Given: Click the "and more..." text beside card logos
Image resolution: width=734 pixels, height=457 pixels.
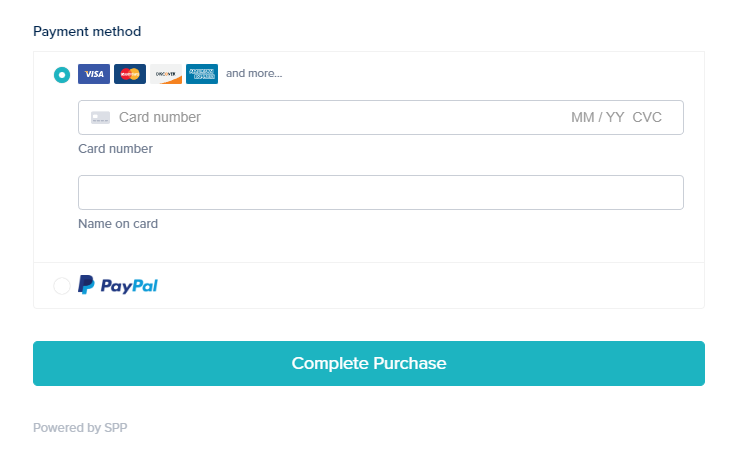Looking at the screenshot, I should coord(254,73).
